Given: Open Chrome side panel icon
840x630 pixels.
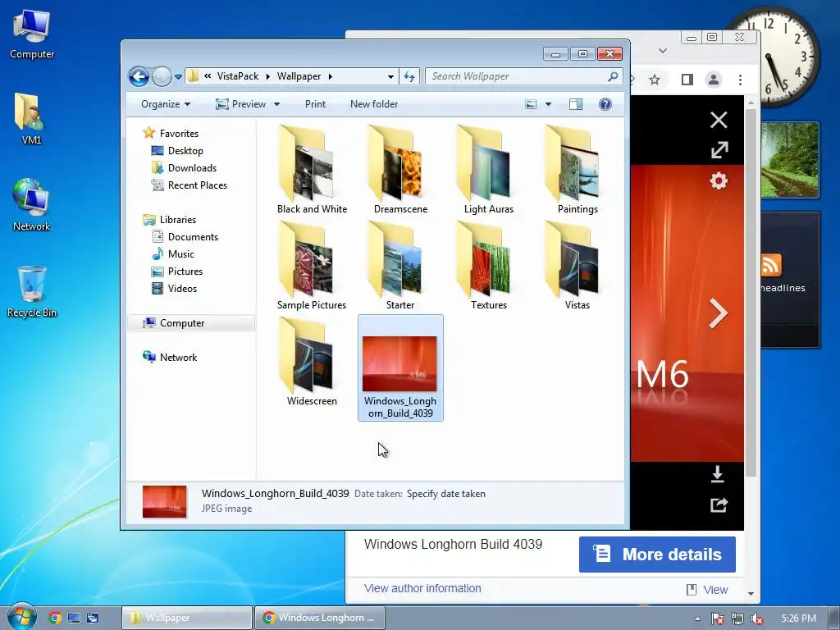Looking at the screenshot, I should point(687,80).
